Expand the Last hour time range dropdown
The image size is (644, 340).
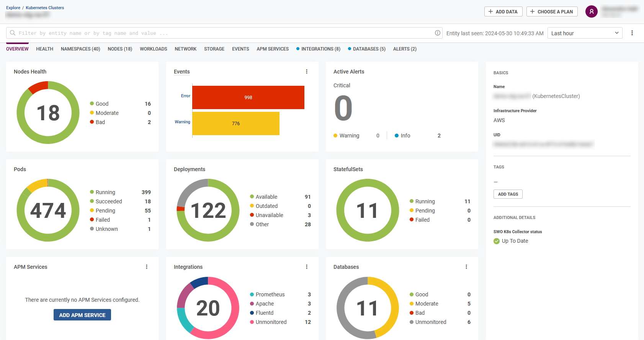[x=585, y=33]
